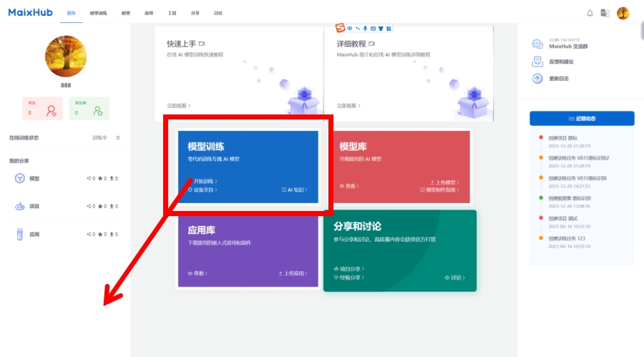The image size is (644, 357).
Task: Click the 在线训练状态 label
Action: tap(24, 137)
